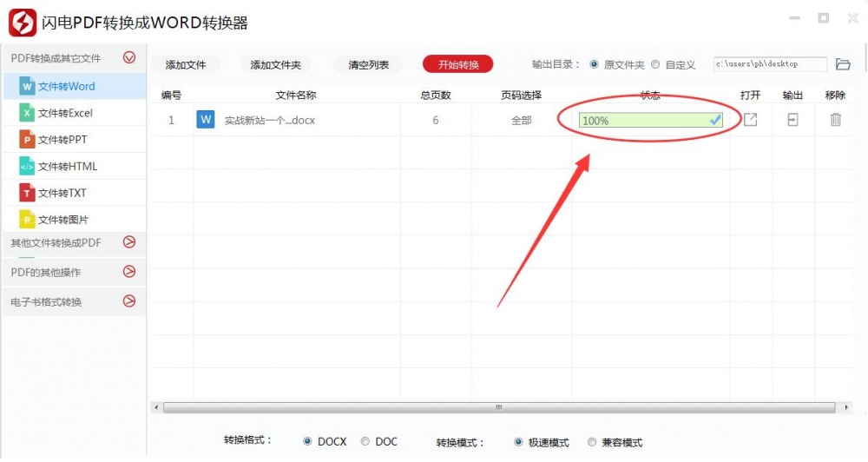Open the 文件转图片 menu item
This screenshot has width=868, height=462.
tap(75, 220)
